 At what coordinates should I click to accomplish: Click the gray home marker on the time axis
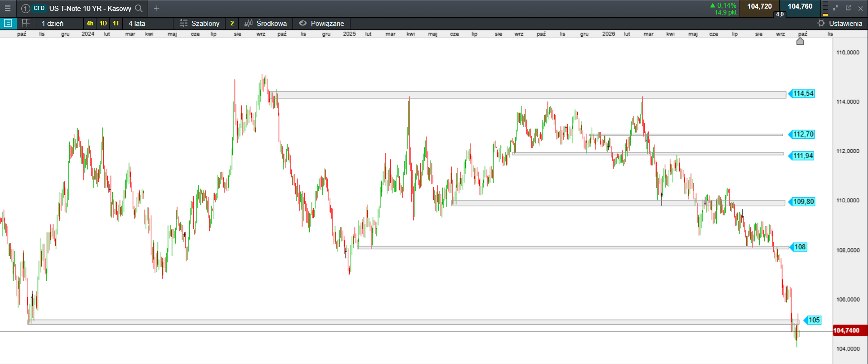point(800,41)
